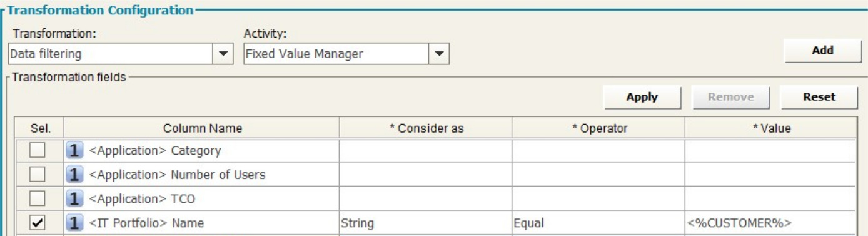Screen dimensions: 868x236
Task: Enable the Application TCO checkbox
Action: pos(38,199)
